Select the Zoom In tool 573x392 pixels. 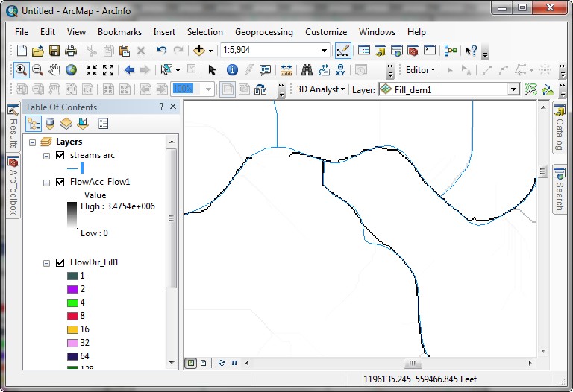(x=21, y=70)
